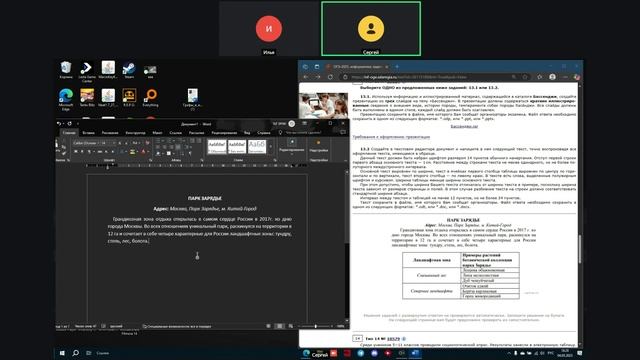Go back in Edge browser
The width and height of the screenshot is (640, 360).
point(306,77)
